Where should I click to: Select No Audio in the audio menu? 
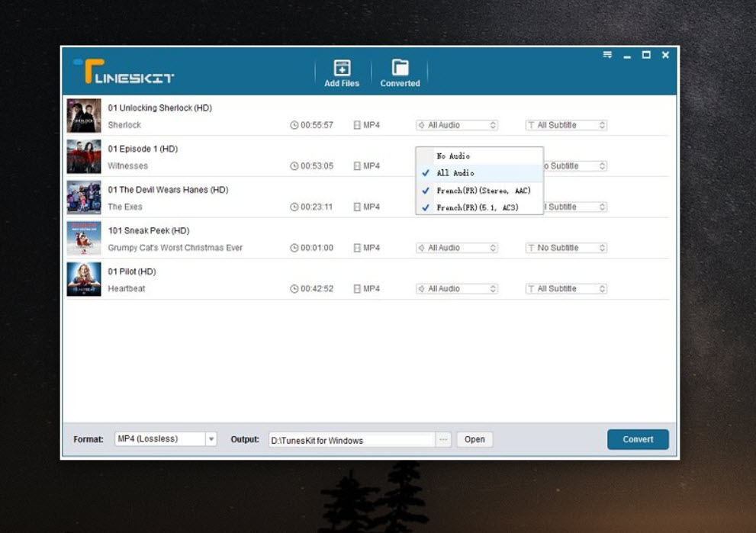tap(479, 156)
